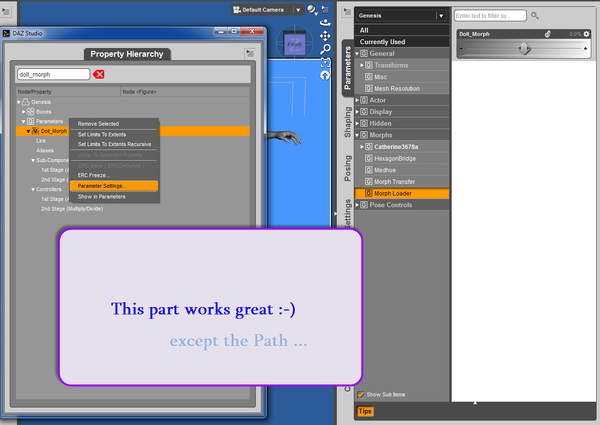Click the Doll_Morph slider plus end
The height and width of the screenshot is (425, 600).
(x=585, y=49)
